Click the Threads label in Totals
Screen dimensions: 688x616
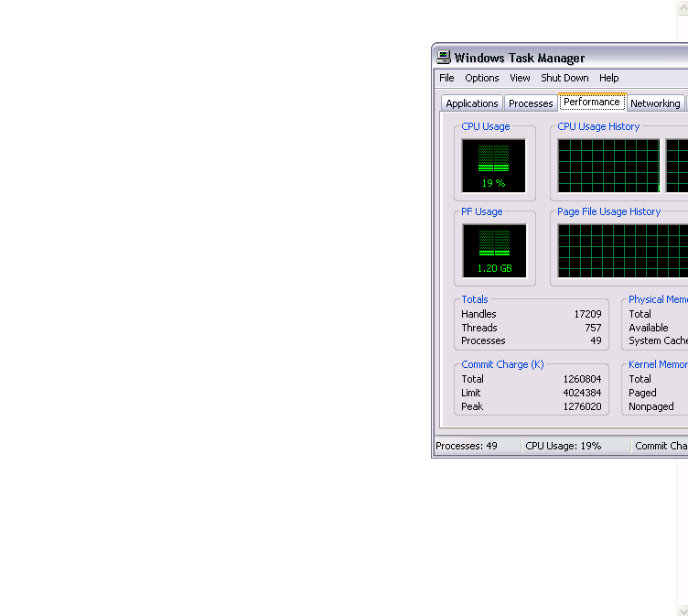pos(479,328)
